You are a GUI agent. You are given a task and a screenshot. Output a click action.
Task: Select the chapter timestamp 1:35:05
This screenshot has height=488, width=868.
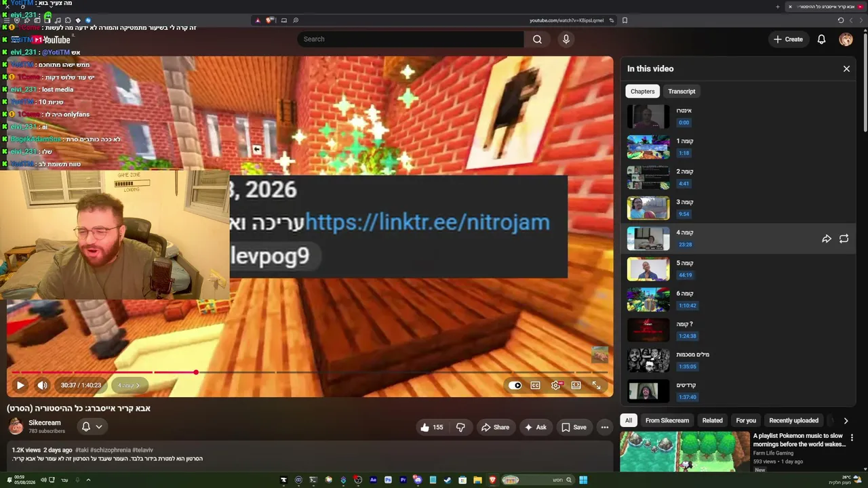(x=687, y=367)
